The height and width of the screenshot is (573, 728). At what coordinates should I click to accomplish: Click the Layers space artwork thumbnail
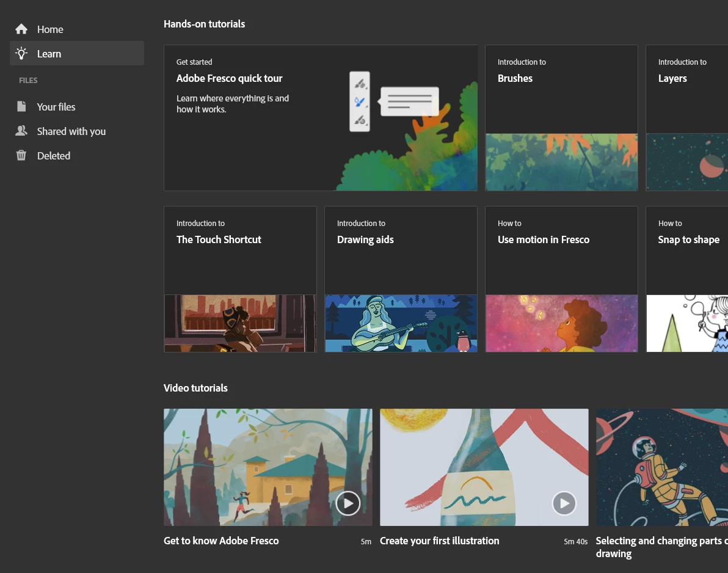coord(687,162)
